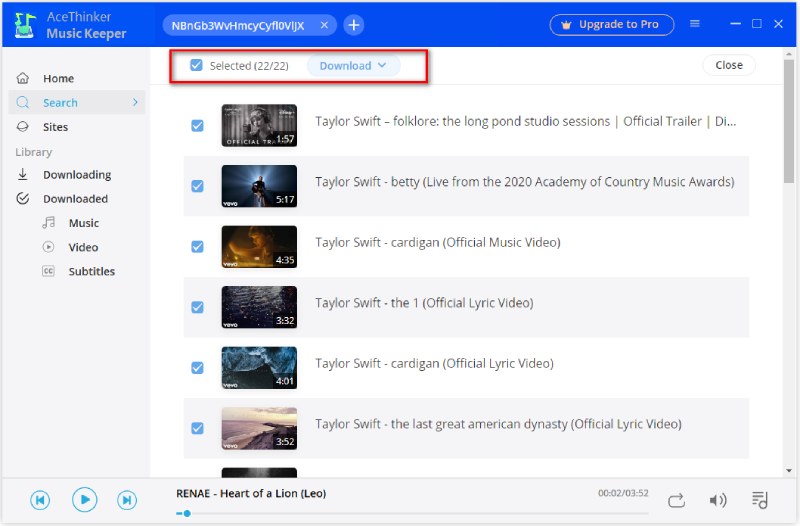Maximize the Music Keeper window
This screenshot has width=800, height=526.
(757, 24)
